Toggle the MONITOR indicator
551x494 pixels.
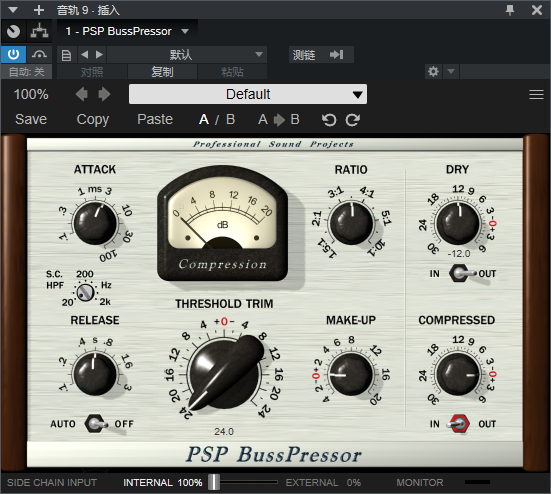tap(477, 482)
